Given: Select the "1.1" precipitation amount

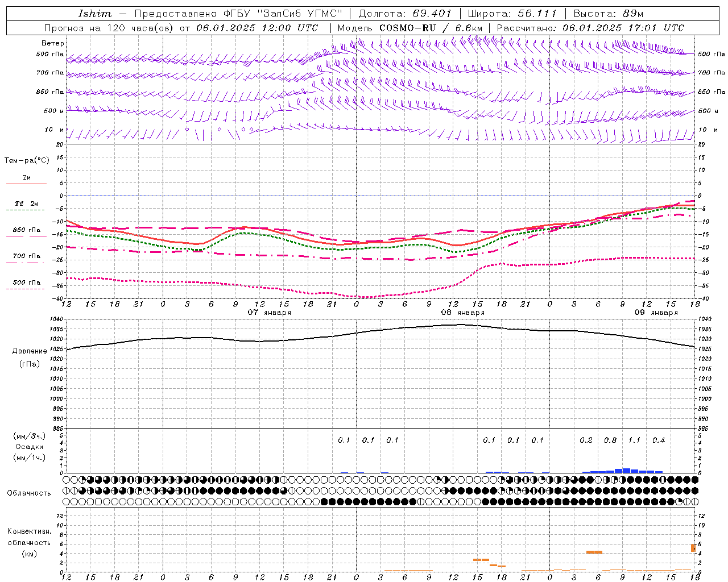Looking at the screenshot, I should click(634, 440).
